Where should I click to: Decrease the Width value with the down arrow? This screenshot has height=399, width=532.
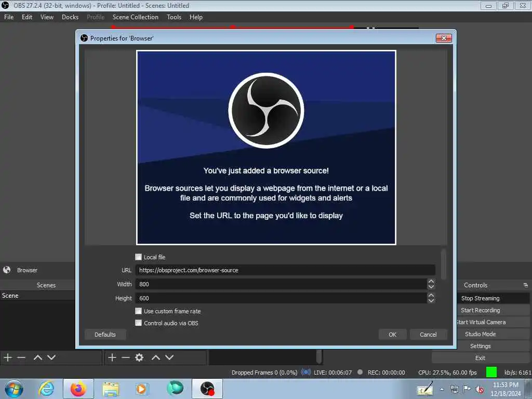click(x=431, y=287)
